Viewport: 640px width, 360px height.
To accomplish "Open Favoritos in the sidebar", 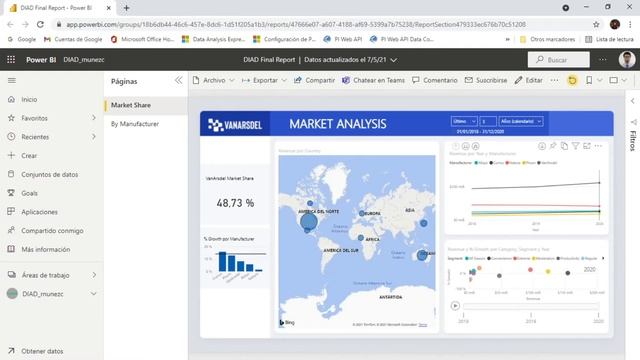I will click(34, 118).
